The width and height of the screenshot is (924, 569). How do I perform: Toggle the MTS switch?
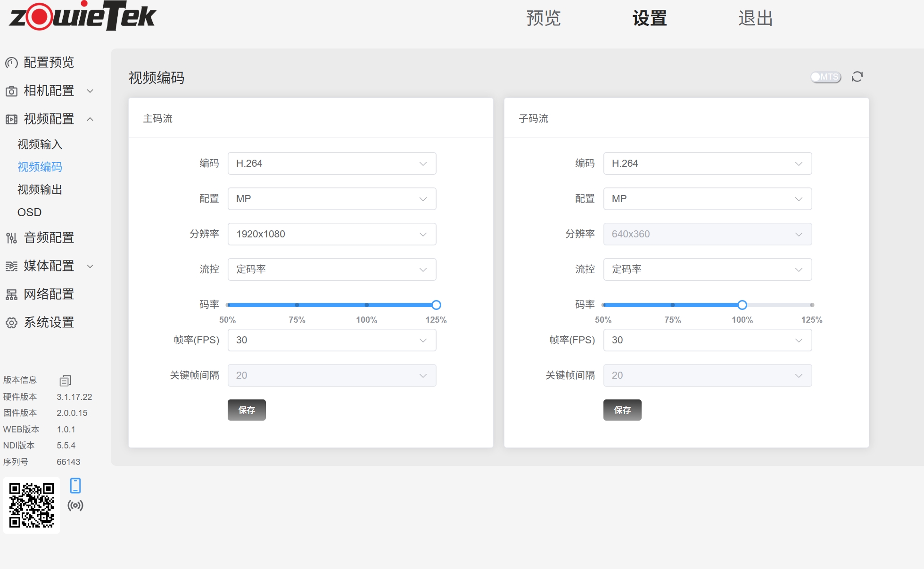(825, 77)
